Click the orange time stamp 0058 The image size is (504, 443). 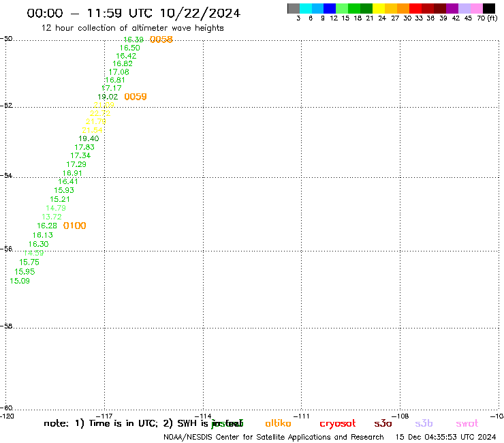click(x=161, y=40)
